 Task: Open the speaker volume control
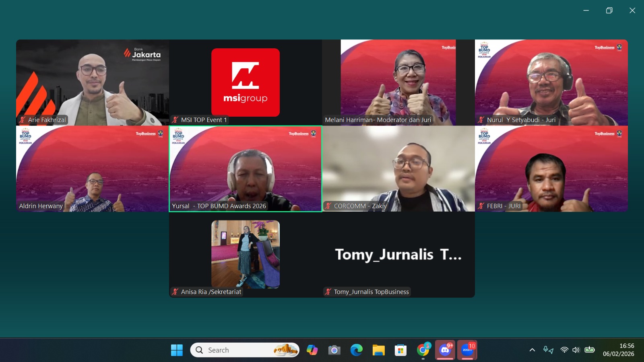tap(576, 350)
